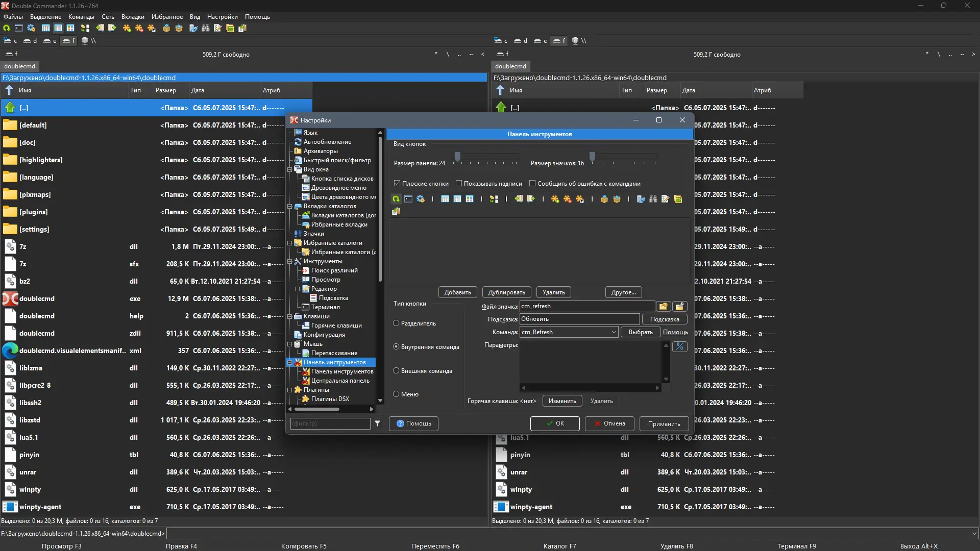Click the filter funnel icon next to the filter field

pyautogui.click(x=378, y=423)
